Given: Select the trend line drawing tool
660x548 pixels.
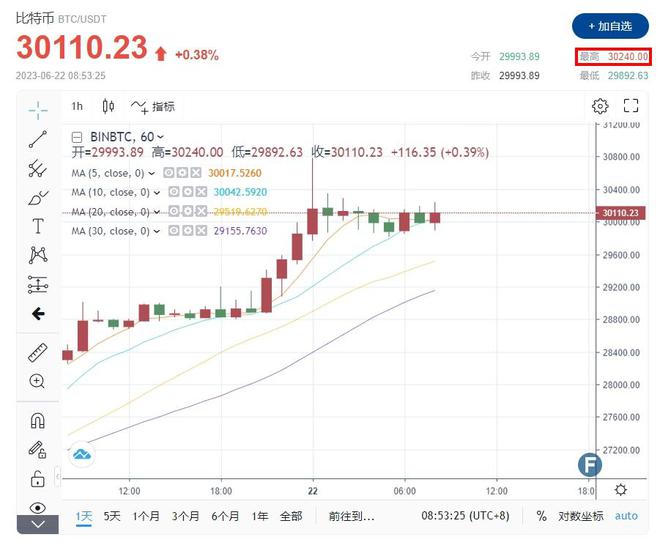Looking at the screenshot, I should [38, 139].
